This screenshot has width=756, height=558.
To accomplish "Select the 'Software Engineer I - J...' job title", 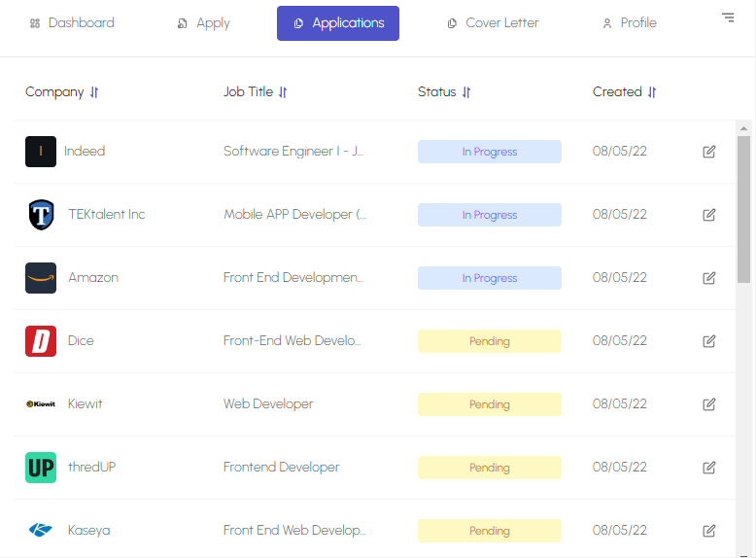I will [x=293, y=151].
